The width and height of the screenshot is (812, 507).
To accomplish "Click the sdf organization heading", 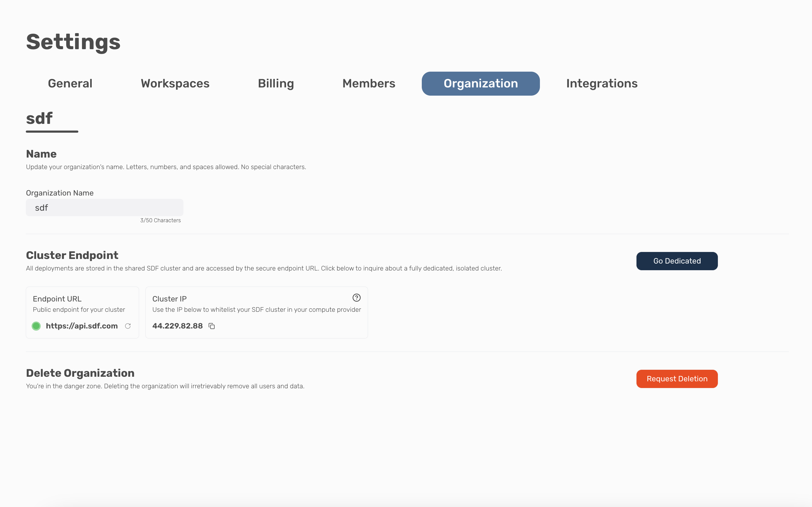I will click(x=39, y=119).
